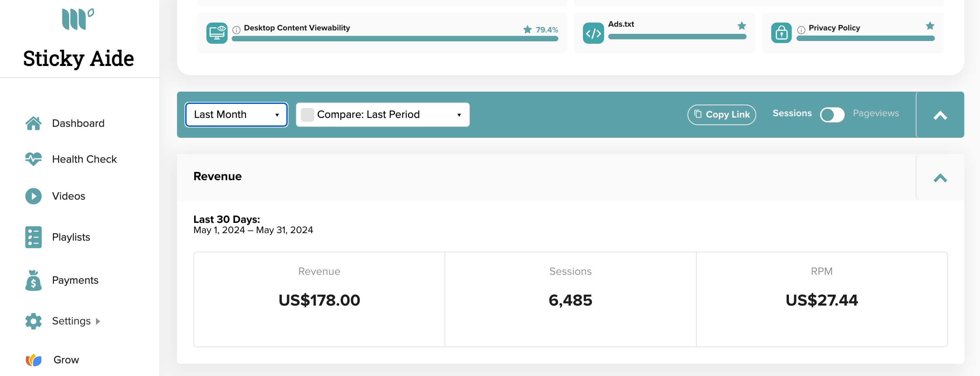Open Health Check heartbeat icon
Screen dimensions: 980x376
33,159
